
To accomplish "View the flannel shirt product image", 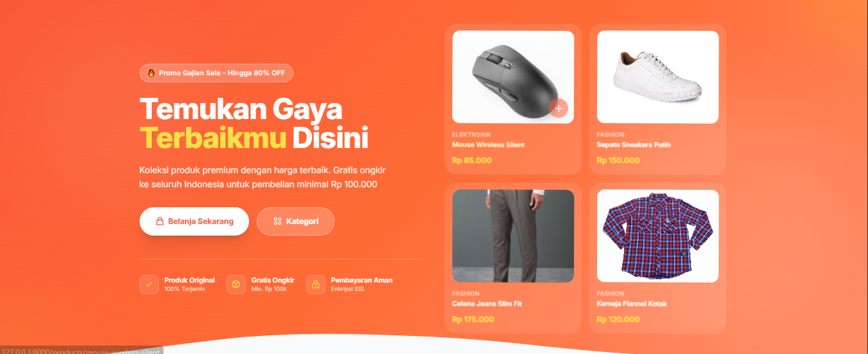I will [658, 236].
